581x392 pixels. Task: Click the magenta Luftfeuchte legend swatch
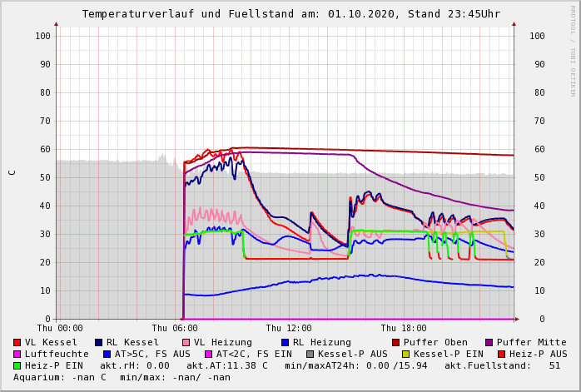[17, 354]
